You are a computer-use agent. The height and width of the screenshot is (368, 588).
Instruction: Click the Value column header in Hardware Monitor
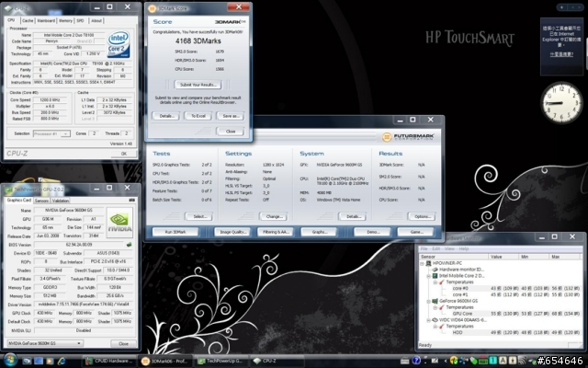pyautogui.click(x=503, y=257)
